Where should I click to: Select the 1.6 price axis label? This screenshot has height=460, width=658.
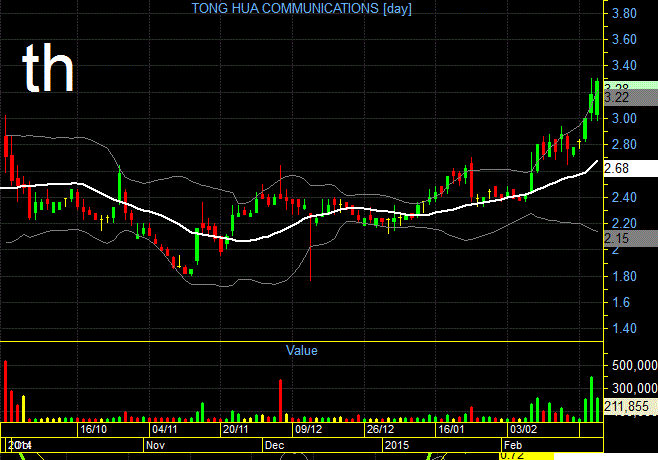(621, 302)
